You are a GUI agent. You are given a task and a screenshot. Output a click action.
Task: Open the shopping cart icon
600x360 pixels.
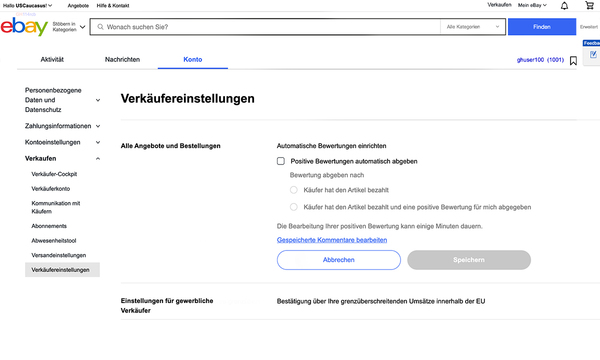point(590,5)
